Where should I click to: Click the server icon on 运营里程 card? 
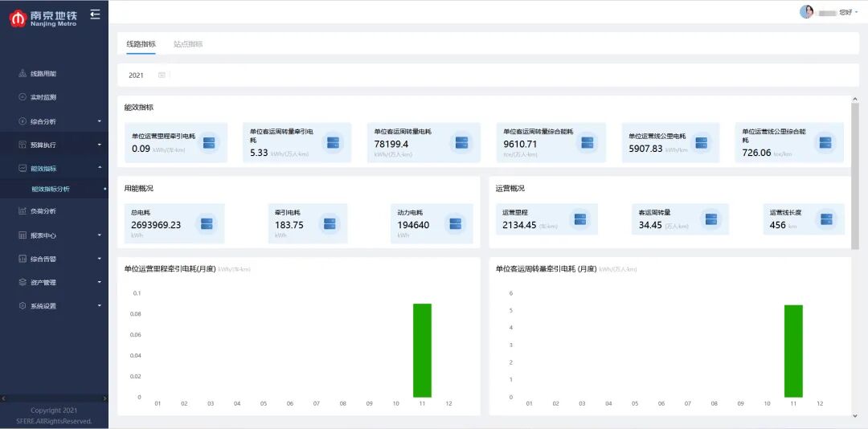pyautogui.click(x=579, y=219)
